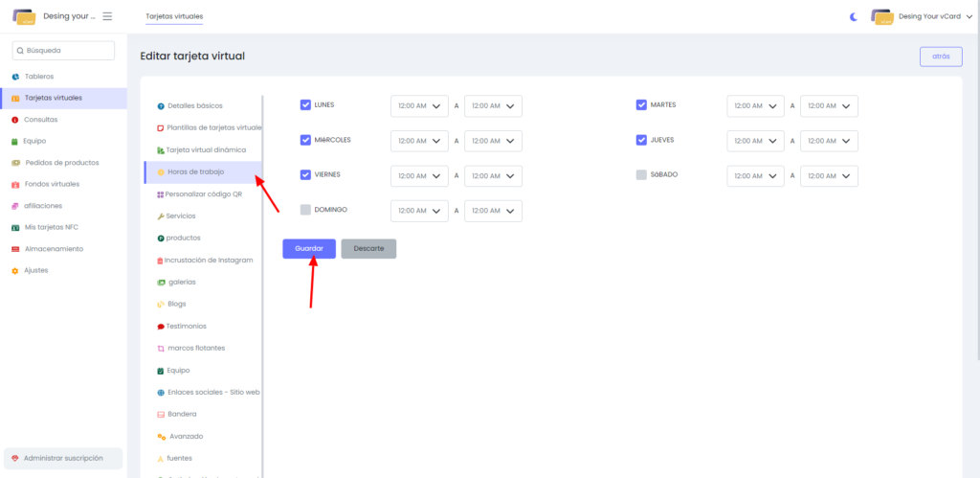Click the Personalizar código QR icon

(160, 193)
